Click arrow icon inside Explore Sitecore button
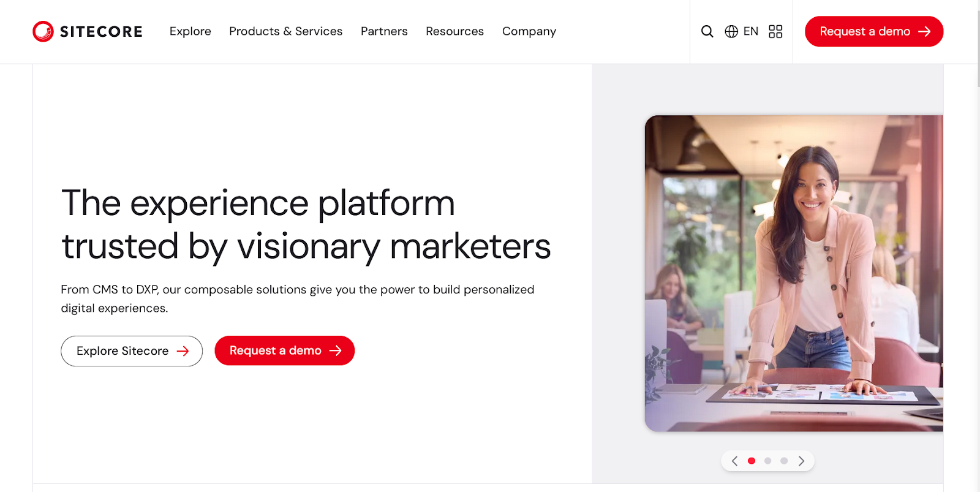 [183, 351]
